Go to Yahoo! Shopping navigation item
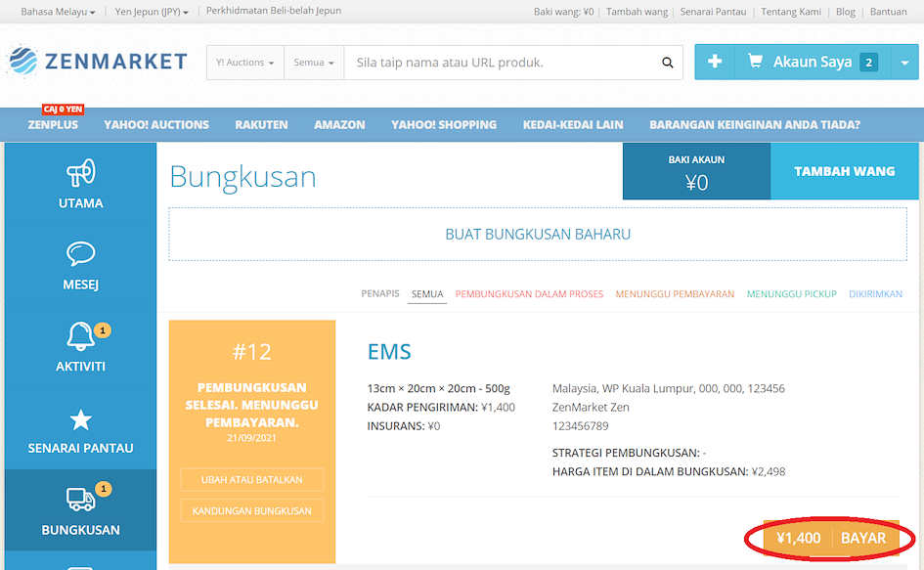The image size is (924, 570). tap(444, 125)
